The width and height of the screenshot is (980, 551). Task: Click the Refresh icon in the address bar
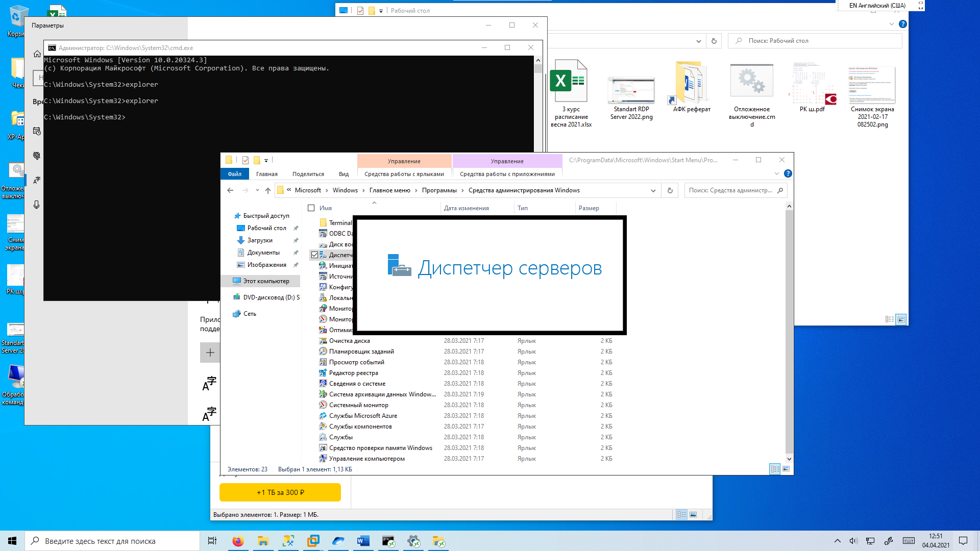(x=669, y=190)
